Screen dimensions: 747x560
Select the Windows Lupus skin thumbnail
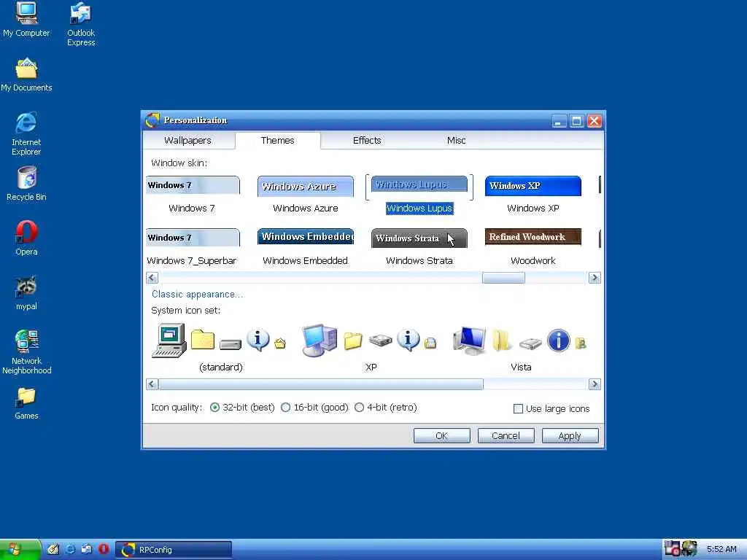pos(419,184)
